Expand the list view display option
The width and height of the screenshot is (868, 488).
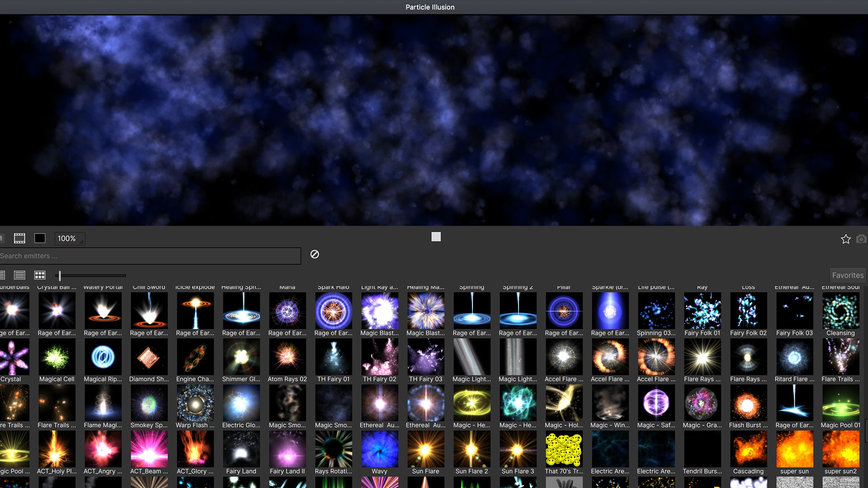pos(20,275)
